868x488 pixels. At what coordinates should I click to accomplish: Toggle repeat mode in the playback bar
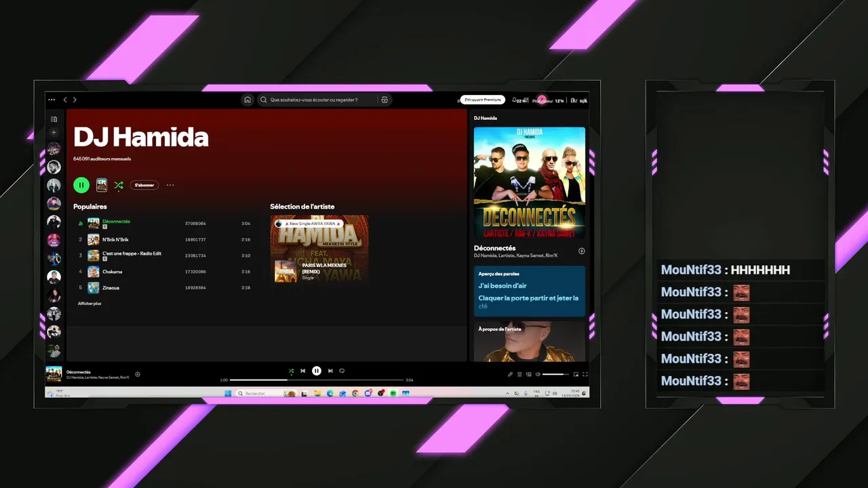[342, 371]
